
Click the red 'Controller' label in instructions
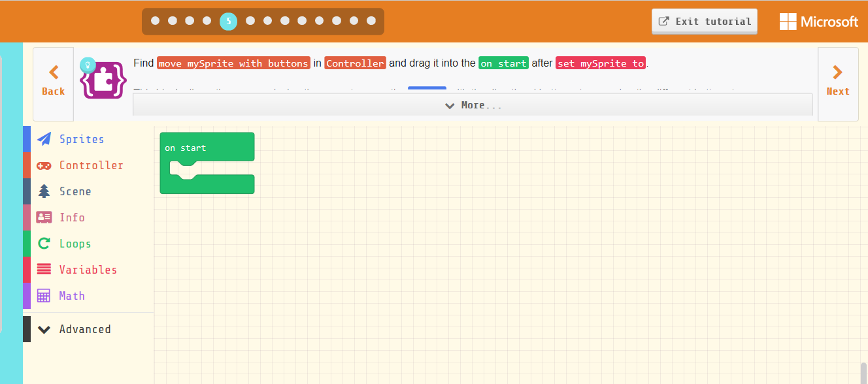coord(356,63)
